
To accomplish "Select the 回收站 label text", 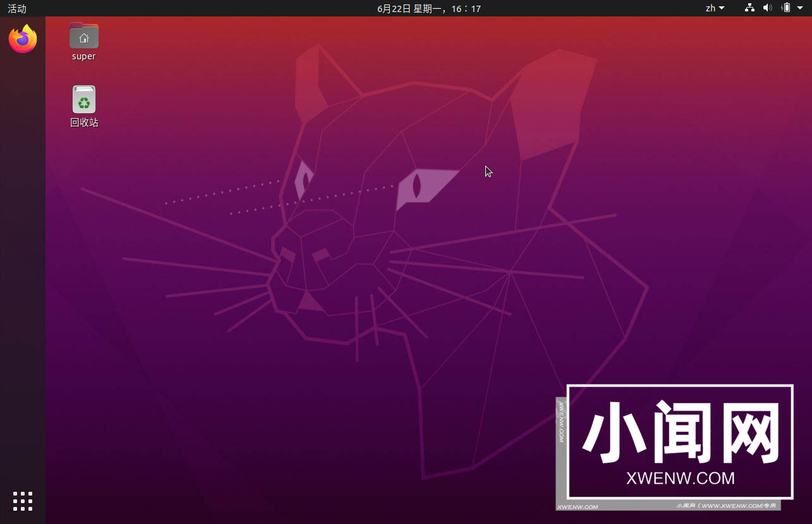I will (84, 123).
